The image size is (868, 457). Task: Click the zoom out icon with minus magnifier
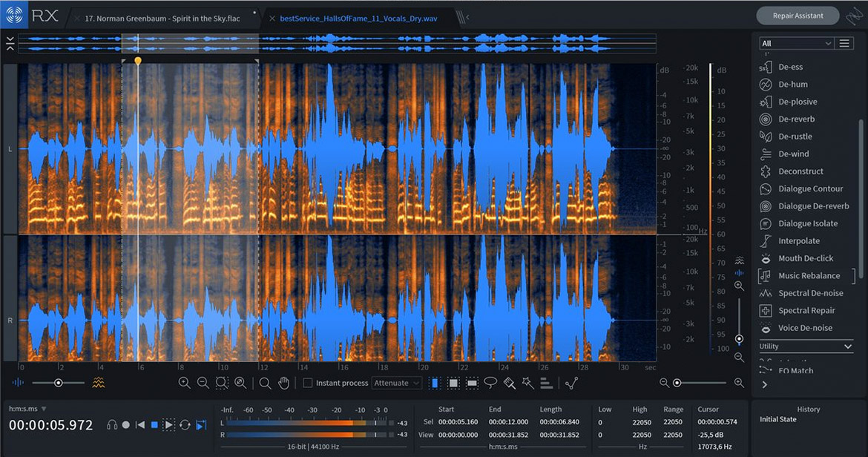(x=203, y=383)
